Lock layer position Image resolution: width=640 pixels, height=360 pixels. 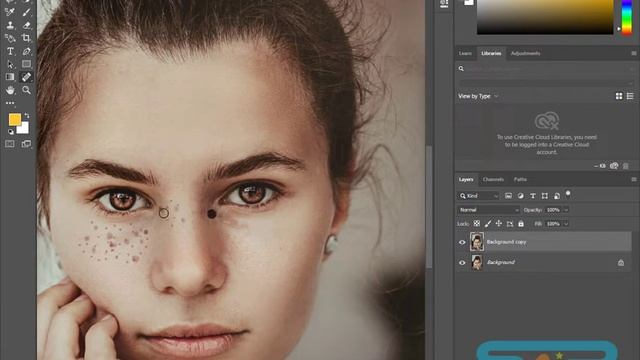pyautogui.click(x=499, y=224)
